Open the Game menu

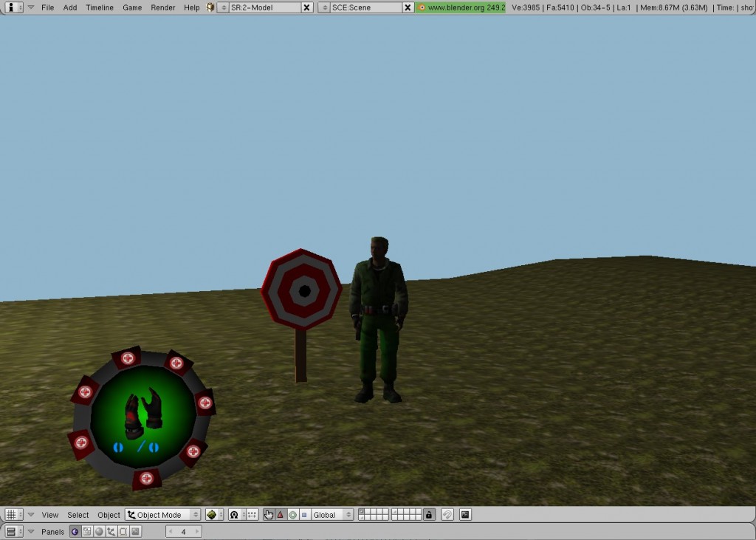[131, 7]
